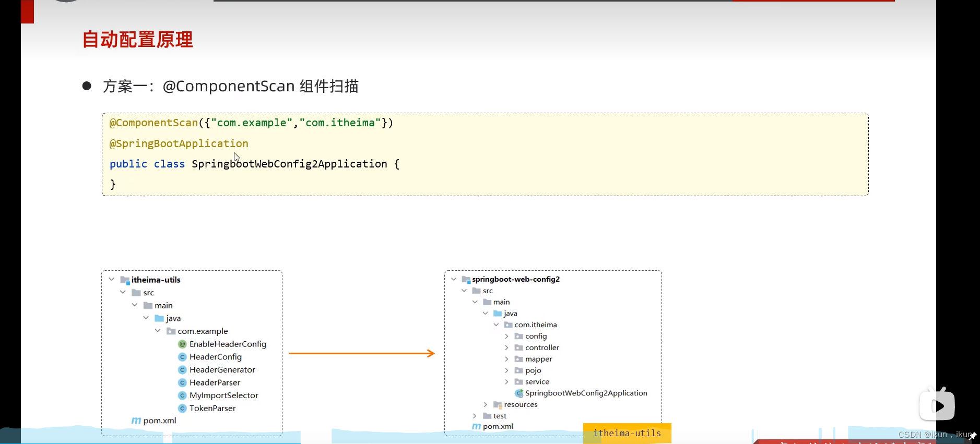This screenshot has width=980, height=444.
Task: Select the HeaderConfig tree item
Action: 210,357
